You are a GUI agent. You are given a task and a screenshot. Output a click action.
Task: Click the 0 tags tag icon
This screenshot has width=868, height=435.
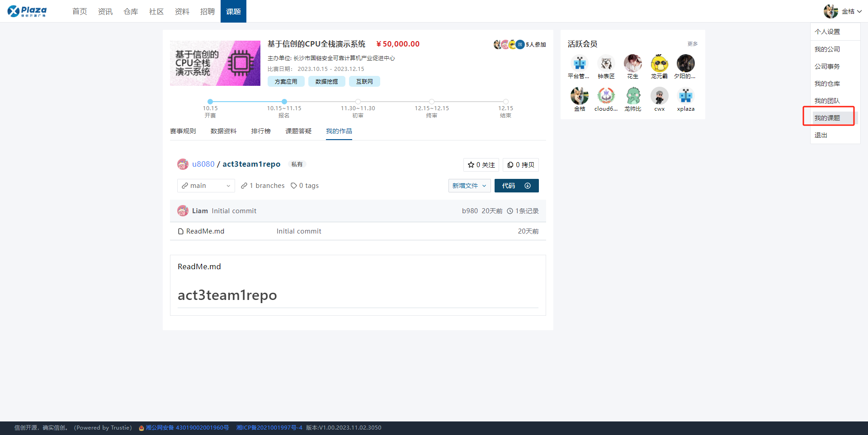pyautogui.click(x=294, y=186)
